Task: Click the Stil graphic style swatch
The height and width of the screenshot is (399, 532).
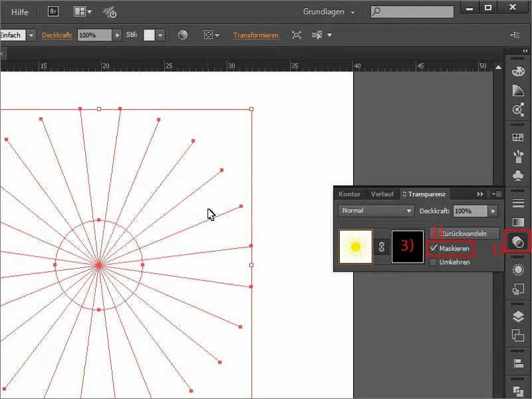Action: [149, 35]
